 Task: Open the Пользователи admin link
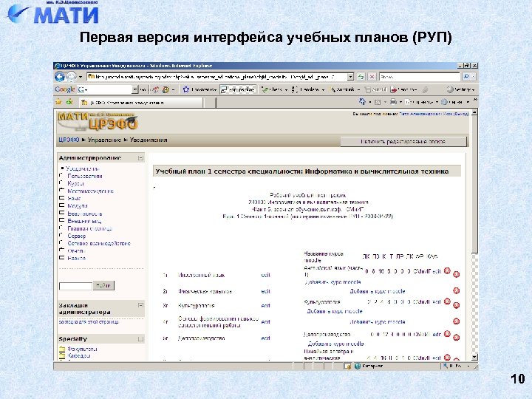pyautogui.click(x=85, y=176)
